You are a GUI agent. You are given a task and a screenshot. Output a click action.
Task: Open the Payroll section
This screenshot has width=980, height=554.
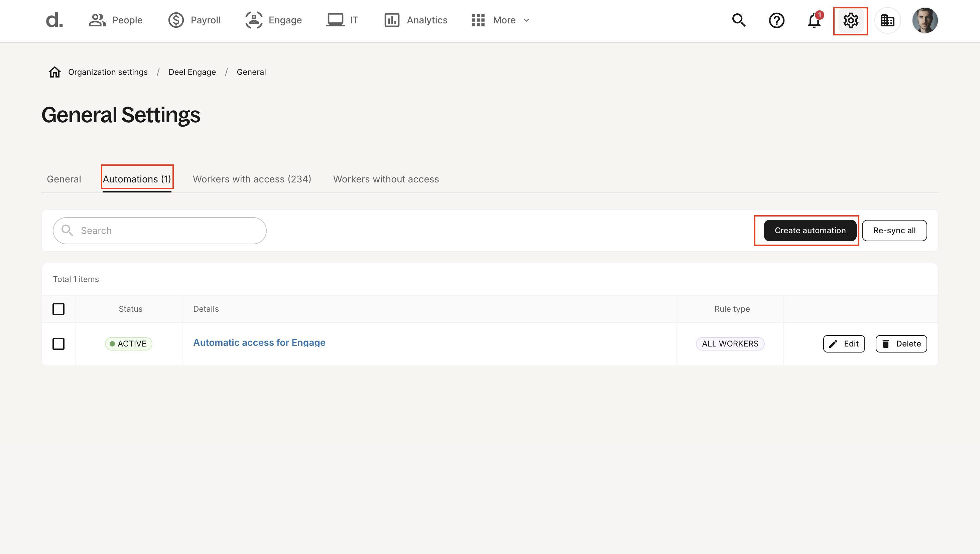pyautogui.click(x=194, y=20)
